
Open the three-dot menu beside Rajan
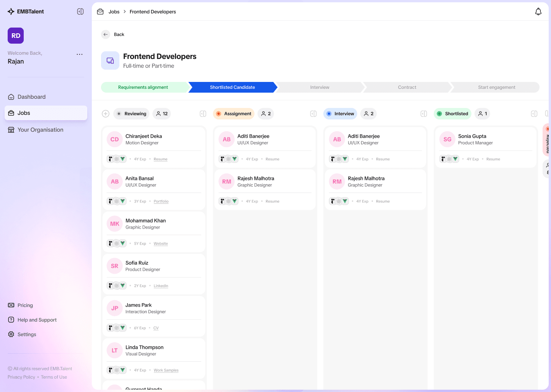(79, 54)
